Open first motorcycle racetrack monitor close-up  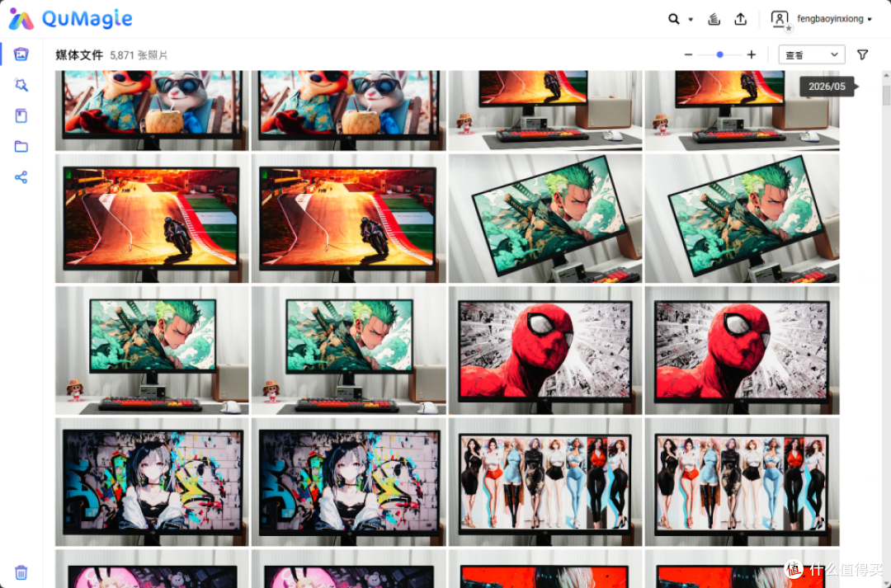152,219
